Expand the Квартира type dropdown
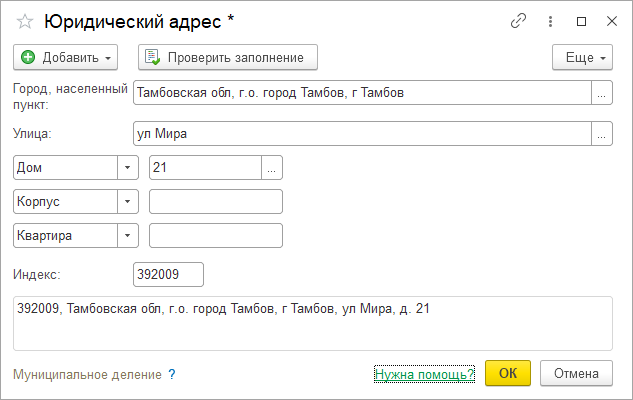This screenshot has width=633, height=400. point(128,236)
